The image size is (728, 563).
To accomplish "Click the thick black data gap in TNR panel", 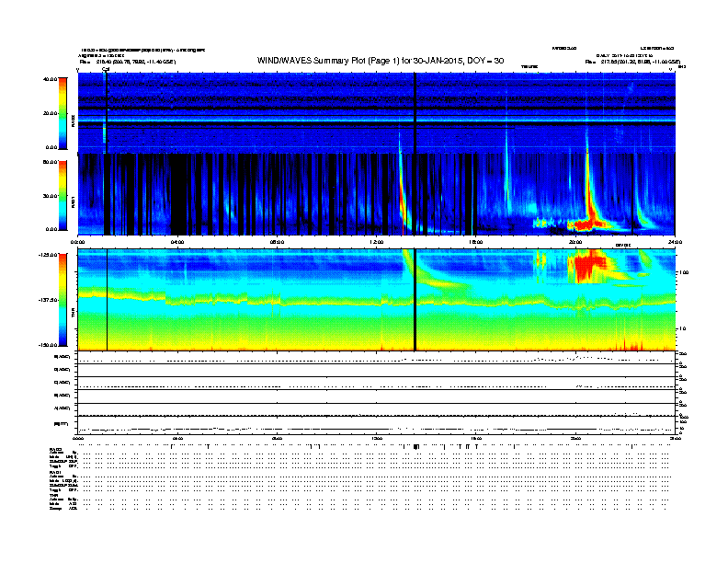I will [415, 300].
